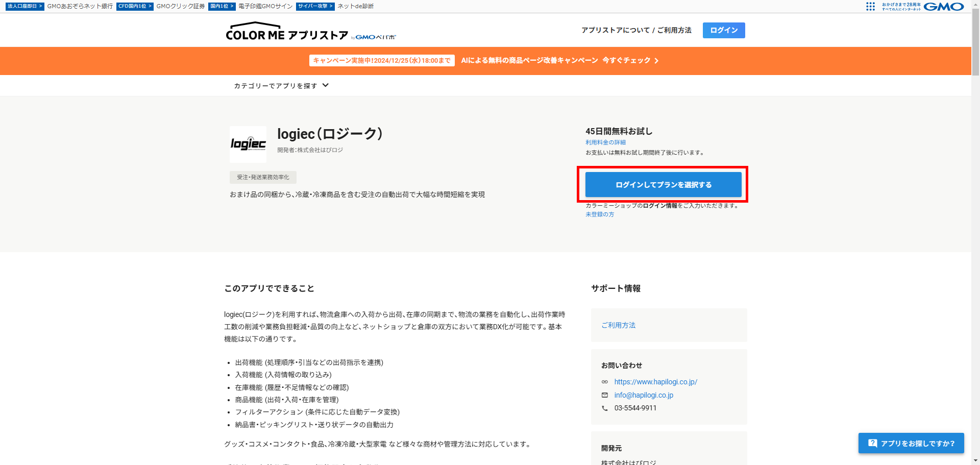Click the 在庫機能 bullet item
Viewport: 980px width, 465px height.
click(292, 387)
